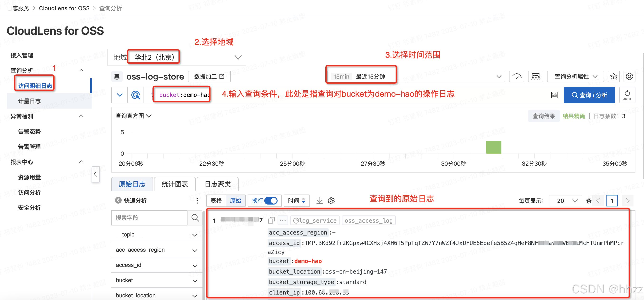644x300 pixels.
Task: Click the green histogram bar
Action: pyautogui.click(x=494, y=147)
